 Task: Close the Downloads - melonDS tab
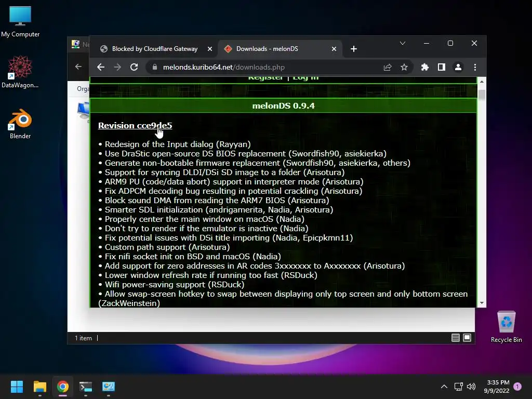click(x=334, y=49)
